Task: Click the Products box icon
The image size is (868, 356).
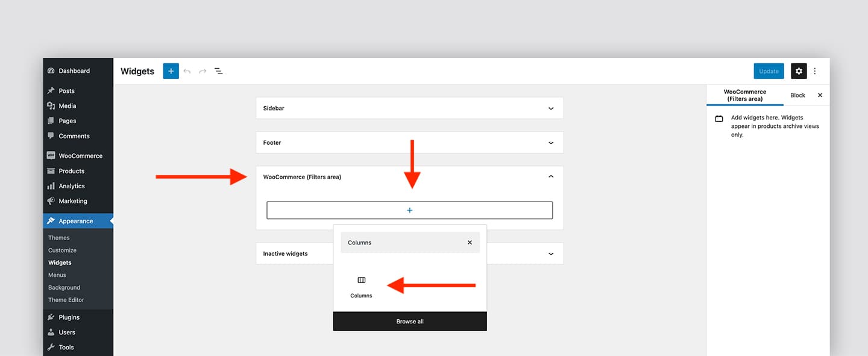Action: pyautogui.click(x=51, y=171)
